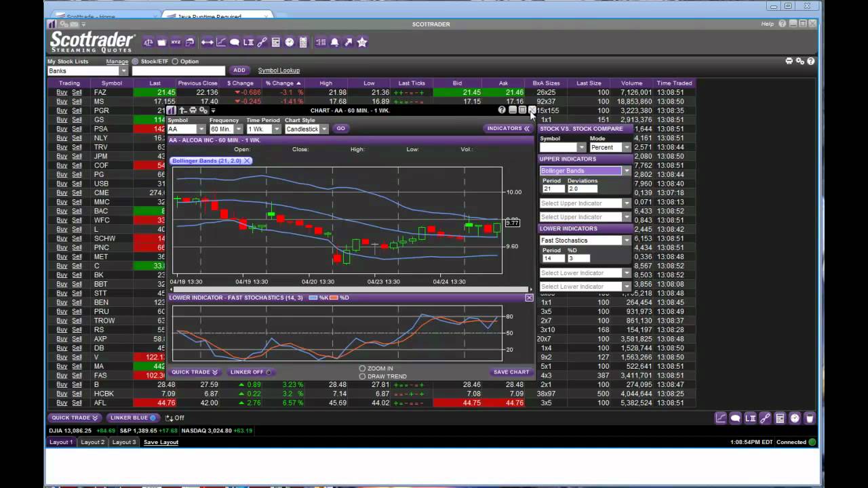Open the news list icon in main toolbar
This screenshot has height=488, width=868.
coord(276,42)
